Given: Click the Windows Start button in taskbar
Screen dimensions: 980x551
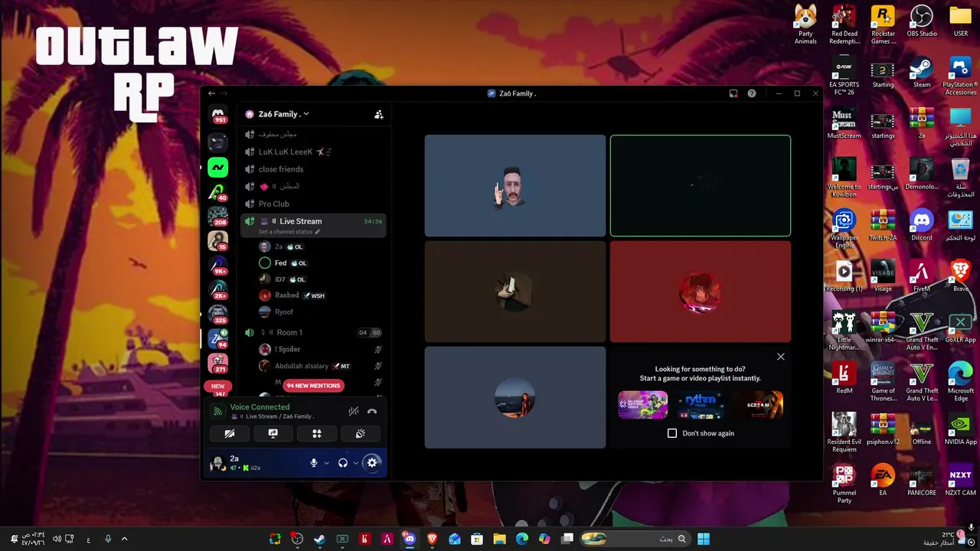Looking at the screenshot, I should coord(704,539).
